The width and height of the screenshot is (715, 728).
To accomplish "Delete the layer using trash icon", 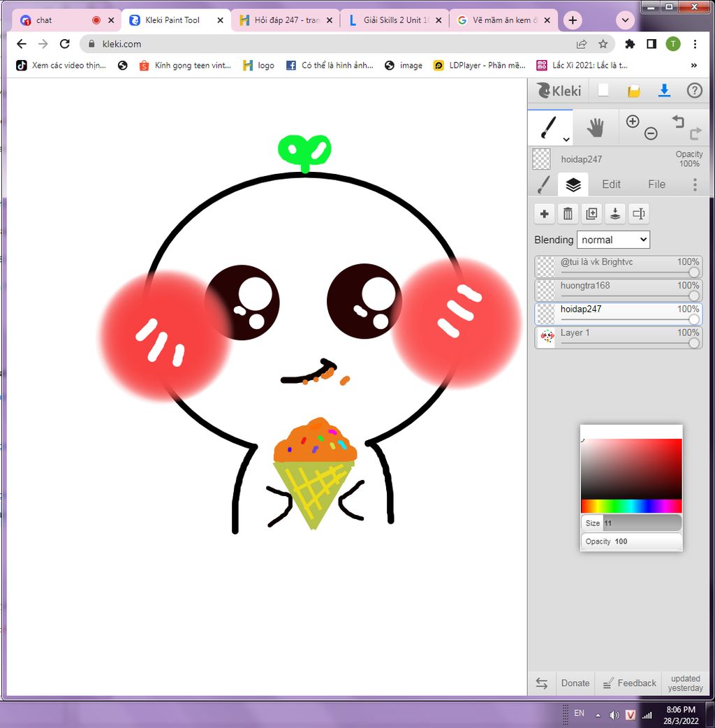I will coord(568,214).
